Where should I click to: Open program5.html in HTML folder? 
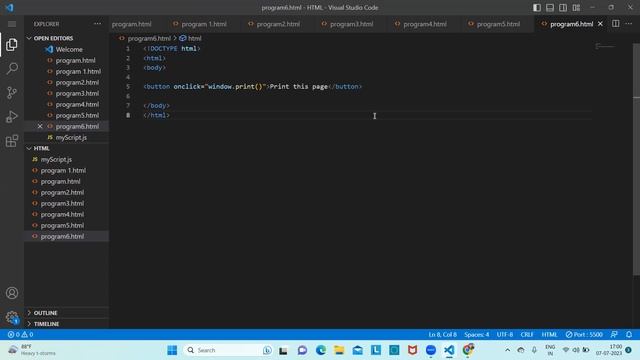(x=66, y=225)
